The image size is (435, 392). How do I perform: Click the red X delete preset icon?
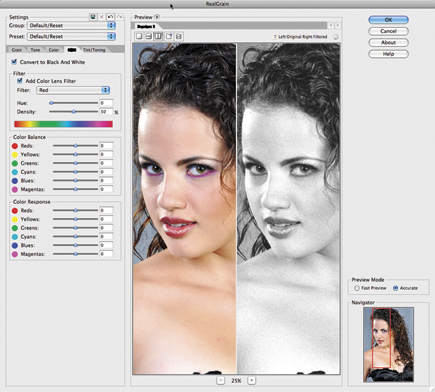[x=102, y=17]
